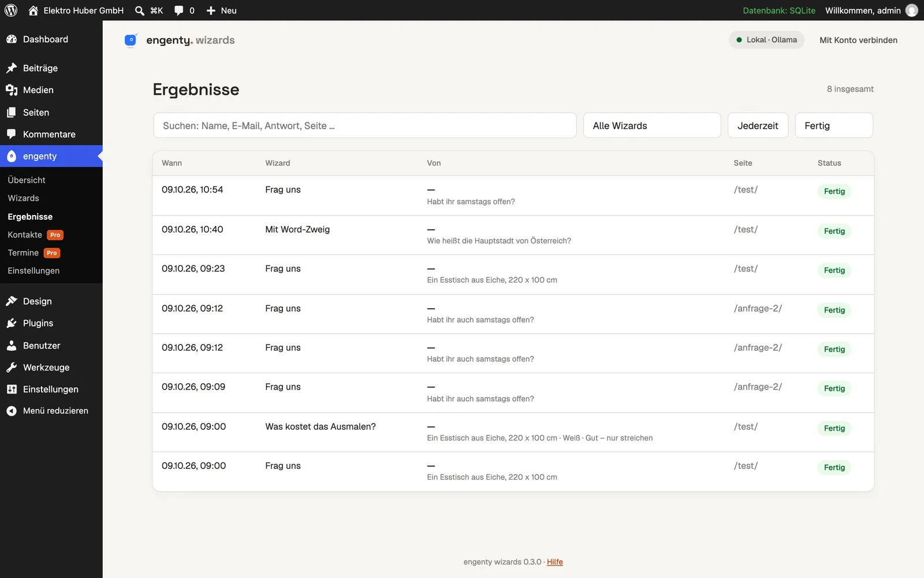Open the 09.10.26, 10:54 result row

click(513, 195)
